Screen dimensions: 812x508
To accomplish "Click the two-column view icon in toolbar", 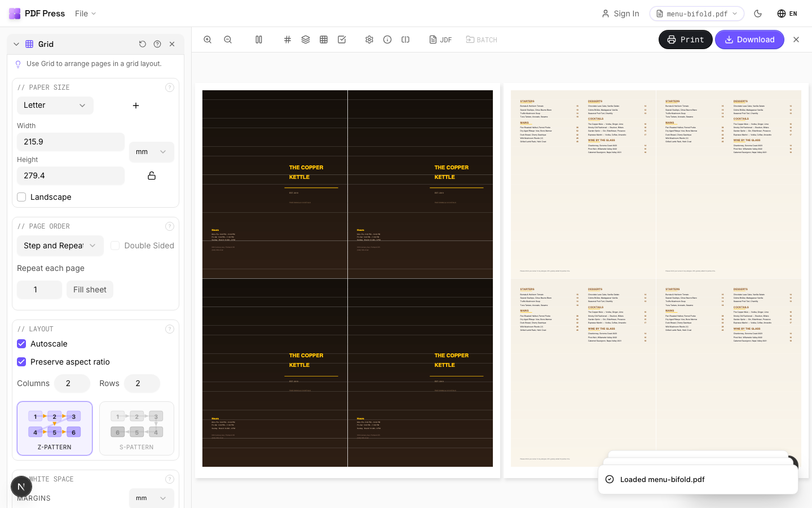I will click(259, 40).
